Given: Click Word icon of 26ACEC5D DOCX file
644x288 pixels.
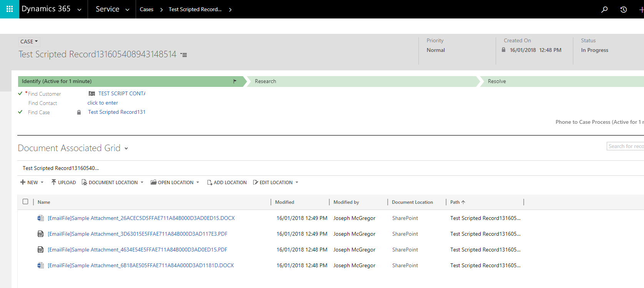Looking at the screenshot, I should (40, 218).
